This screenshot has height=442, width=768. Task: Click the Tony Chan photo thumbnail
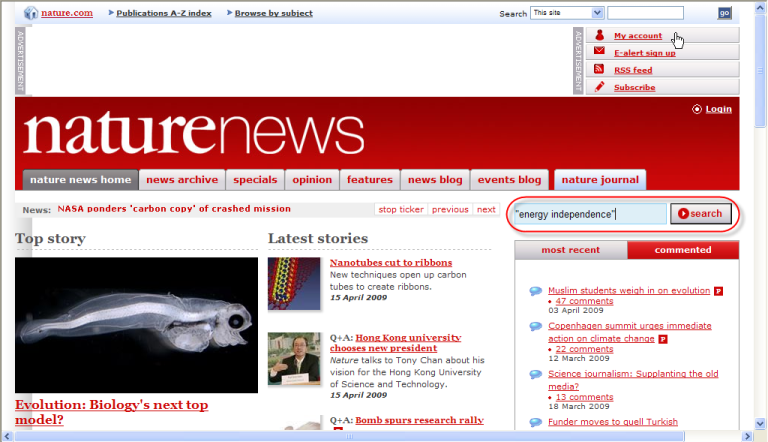(294, 359)
